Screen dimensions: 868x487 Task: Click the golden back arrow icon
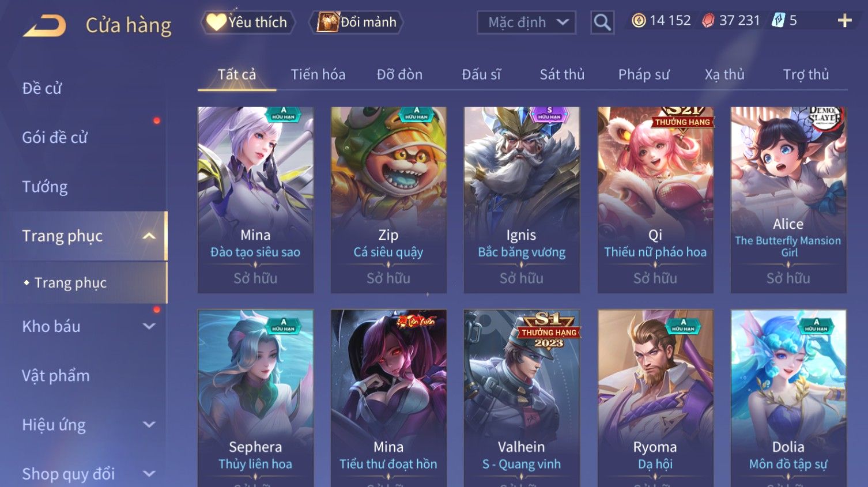44,25
